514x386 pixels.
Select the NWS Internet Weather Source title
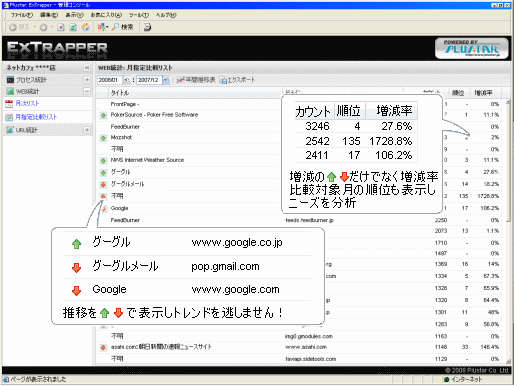pos(147,160)
